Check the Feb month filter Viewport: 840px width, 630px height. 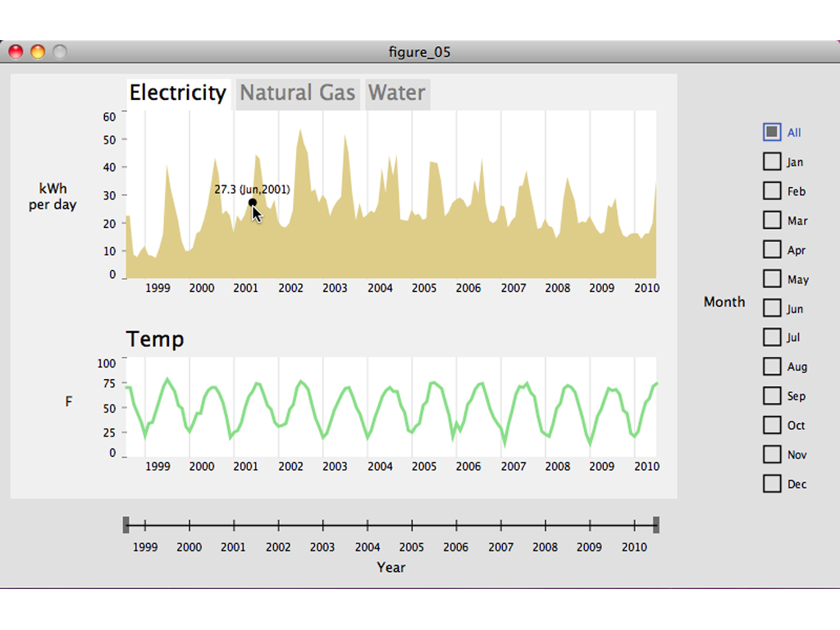tap(772, 190)
